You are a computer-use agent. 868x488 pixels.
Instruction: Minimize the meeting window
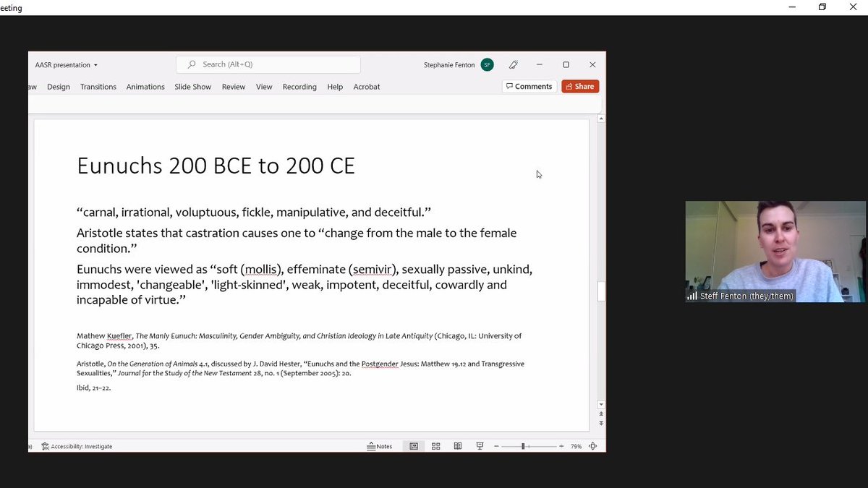click(792, 7)
